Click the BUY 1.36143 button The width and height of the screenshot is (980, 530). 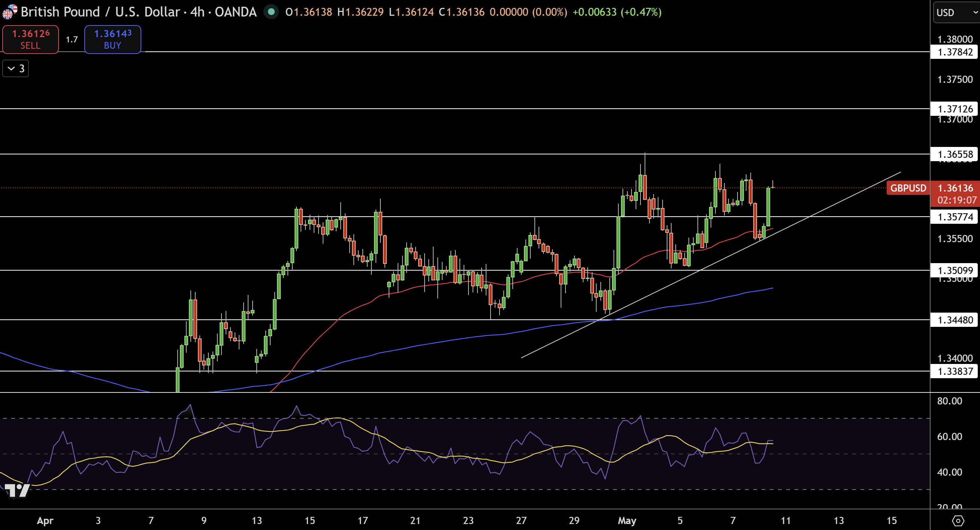click(112, 39)
